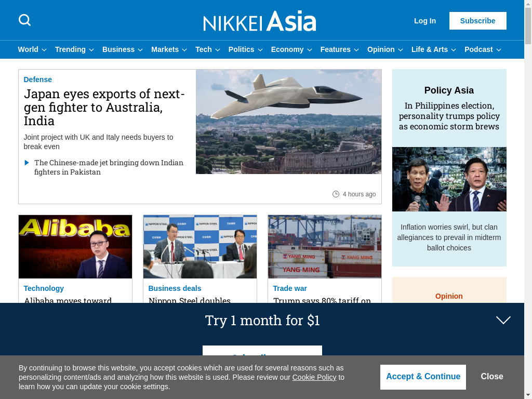532x399 pixels.
Task: Open the Technology category link
Action: tap(44, 288)
